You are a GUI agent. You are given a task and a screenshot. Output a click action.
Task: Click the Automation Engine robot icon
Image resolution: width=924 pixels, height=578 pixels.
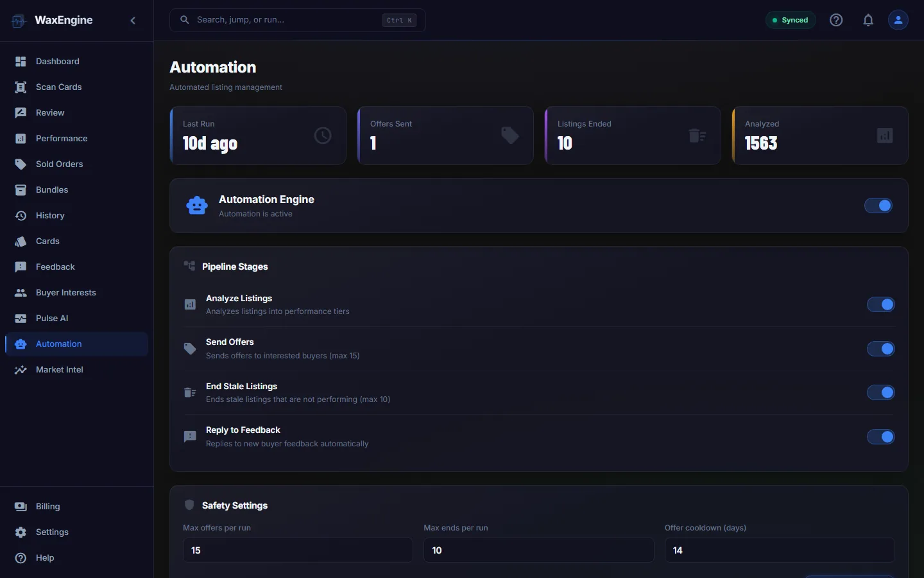pos(197,206)
